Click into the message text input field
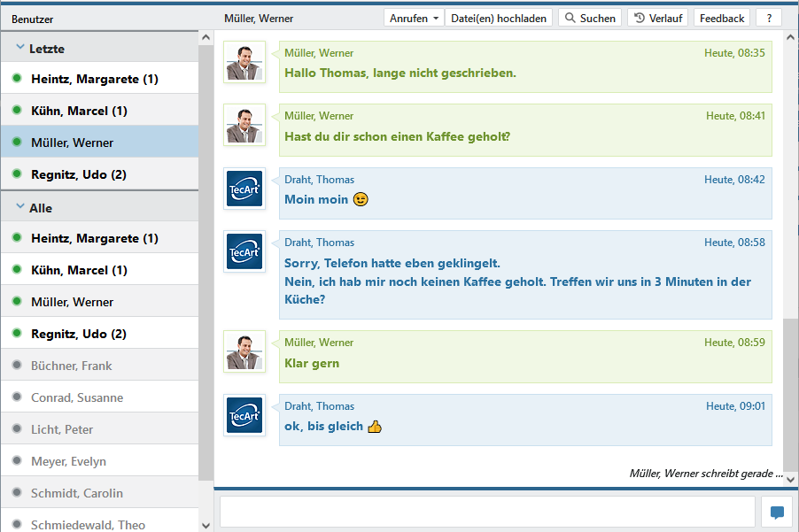799x532 pixels. tap(487, 512)
